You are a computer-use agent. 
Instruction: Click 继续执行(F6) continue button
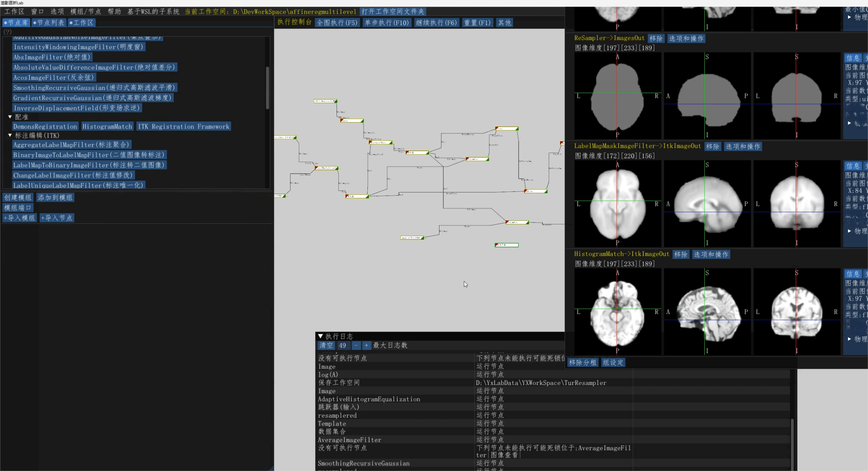436,23
